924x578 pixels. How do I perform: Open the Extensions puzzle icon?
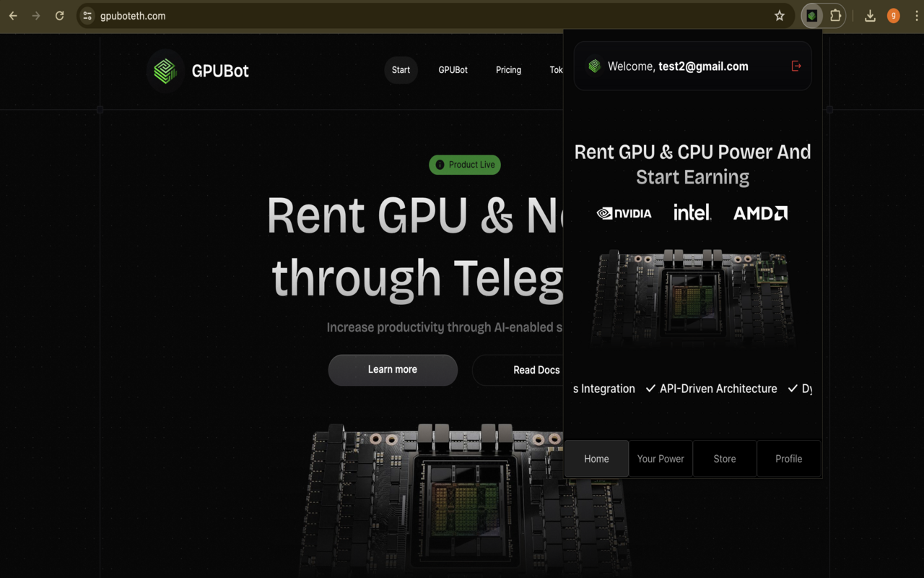tap(836, 15)
